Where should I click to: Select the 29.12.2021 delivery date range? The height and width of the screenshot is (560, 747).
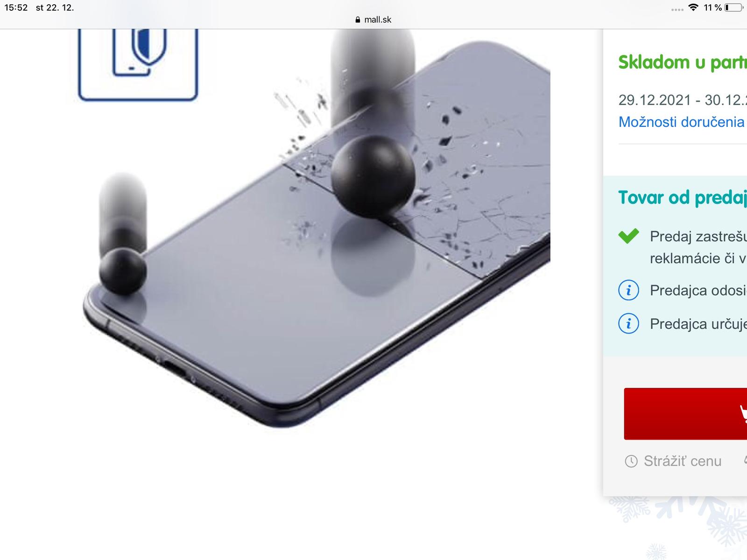point(683,100)
